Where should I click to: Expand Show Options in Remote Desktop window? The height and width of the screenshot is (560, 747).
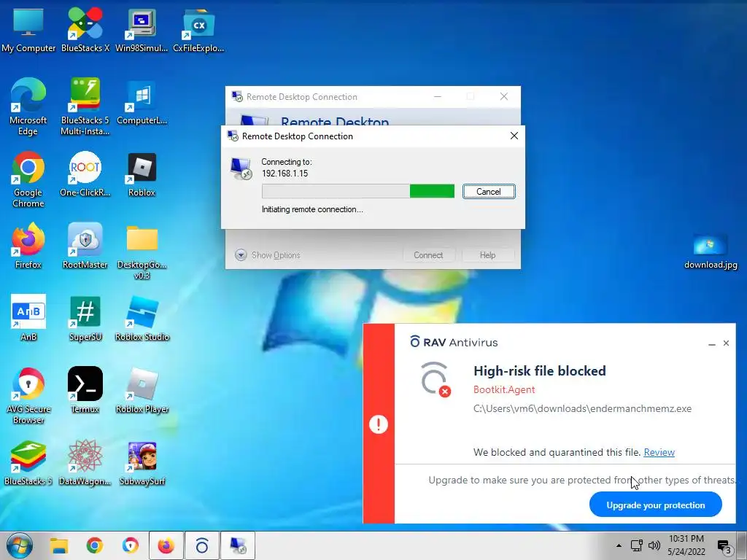268,255
